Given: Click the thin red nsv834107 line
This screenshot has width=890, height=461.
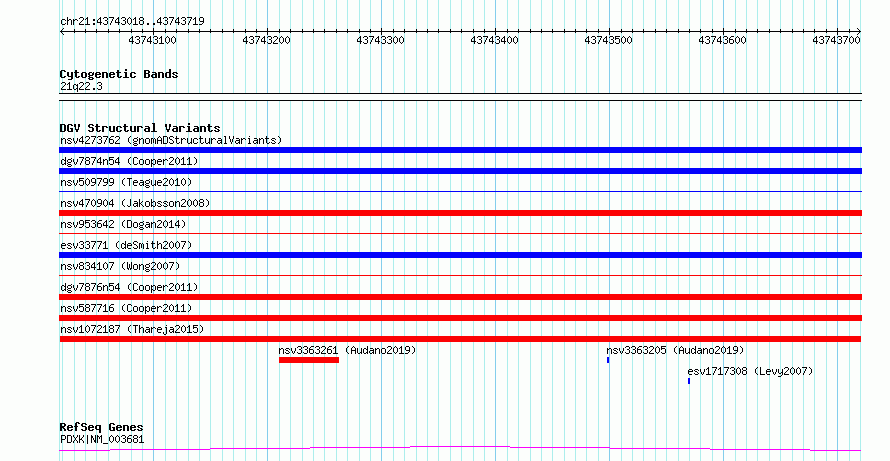Looking at the screenshot, I should (460, 276).
